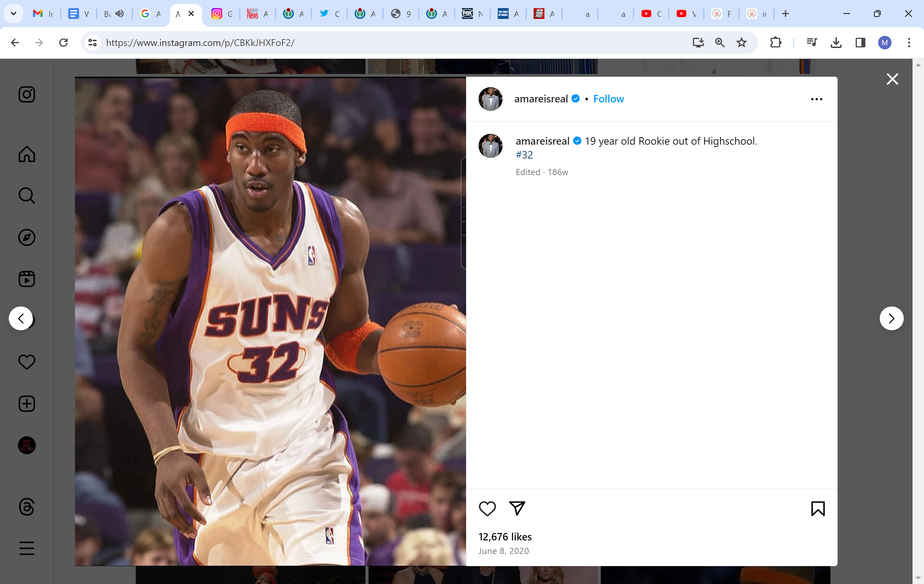
Task: Open the Instagram sidebar More hamburger menu
Action: (27, 548)
